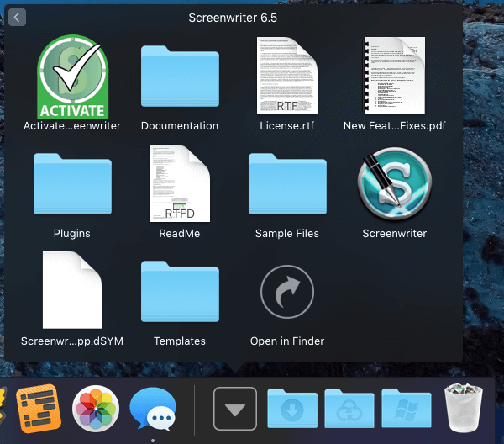Click the Screenwriter app name label

[395, 233]
